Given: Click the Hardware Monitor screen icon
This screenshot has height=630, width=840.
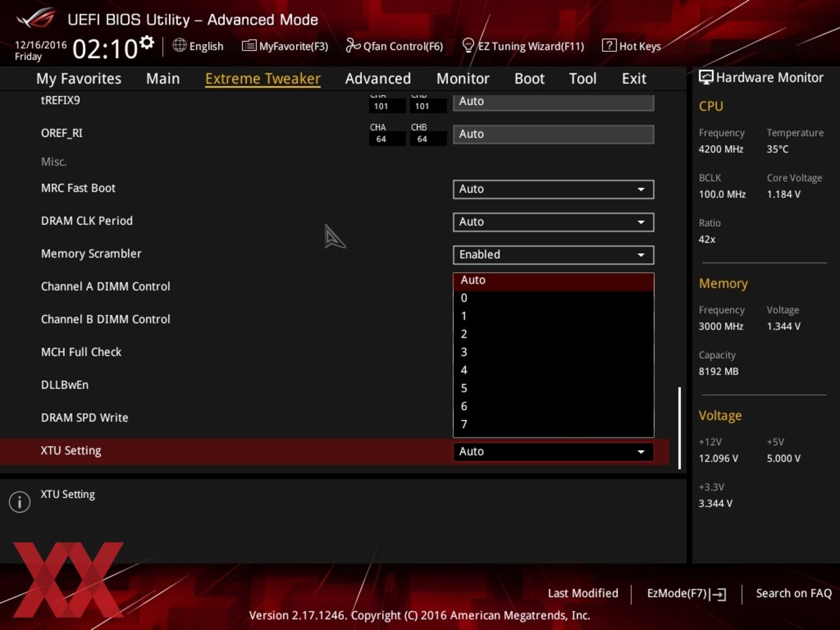Looking at the screenshot, I should [706, 77].
